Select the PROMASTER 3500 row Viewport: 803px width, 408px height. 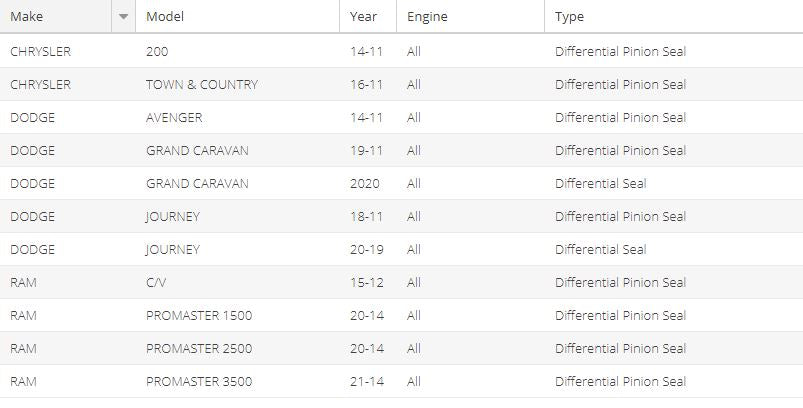(402, 381)
